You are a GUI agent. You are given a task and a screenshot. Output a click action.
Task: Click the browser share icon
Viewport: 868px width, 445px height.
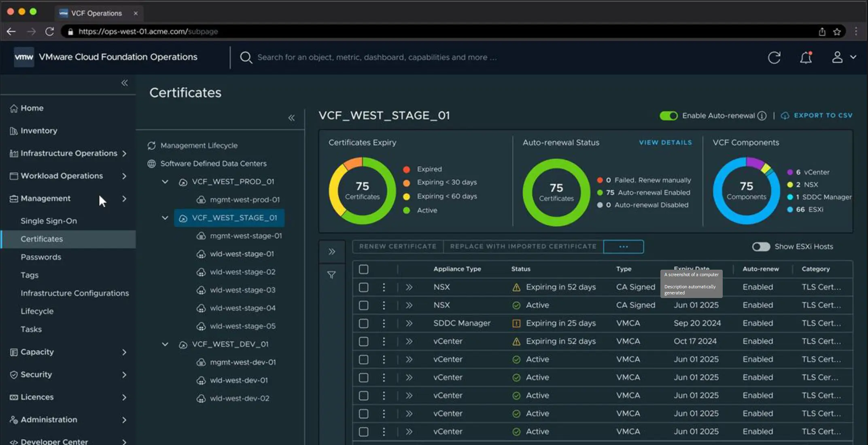pos(822,32)
